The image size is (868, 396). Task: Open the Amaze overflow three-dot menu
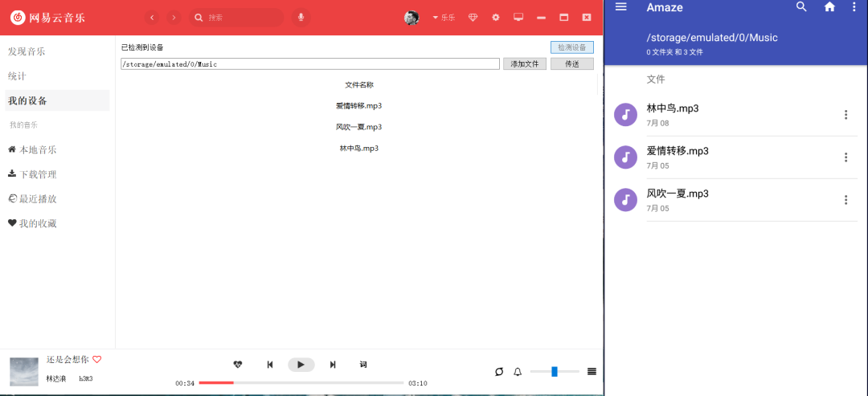853,6
